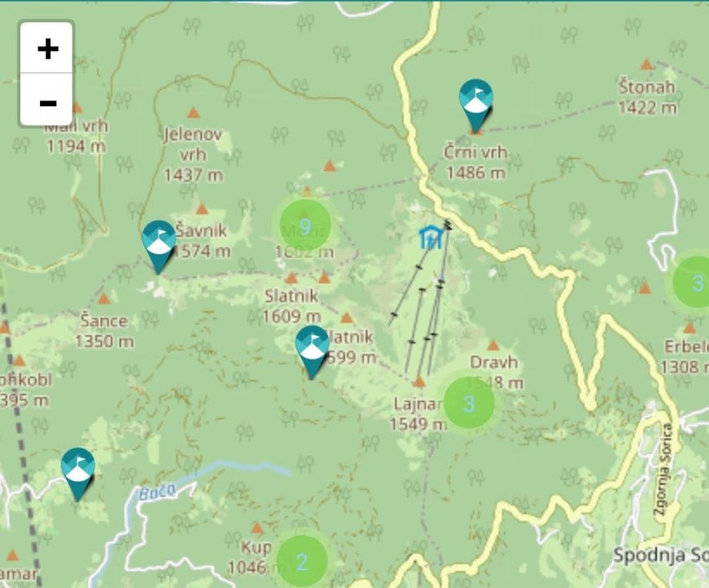Expand the cluster of 9 markers
709x588 pixels.
[305, 225]
